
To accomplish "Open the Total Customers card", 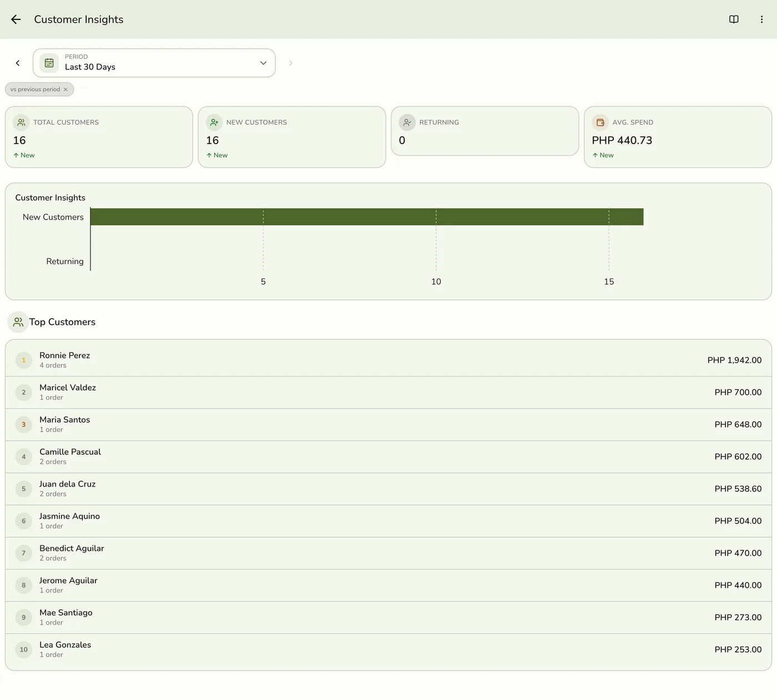I will (99, 137).
